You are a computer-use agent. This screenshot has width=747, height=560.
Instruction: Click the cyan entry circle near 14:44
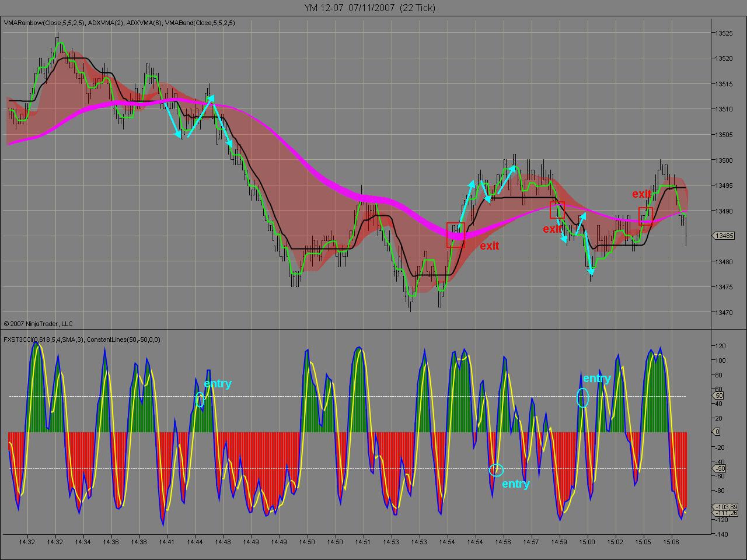coord(200,400)
